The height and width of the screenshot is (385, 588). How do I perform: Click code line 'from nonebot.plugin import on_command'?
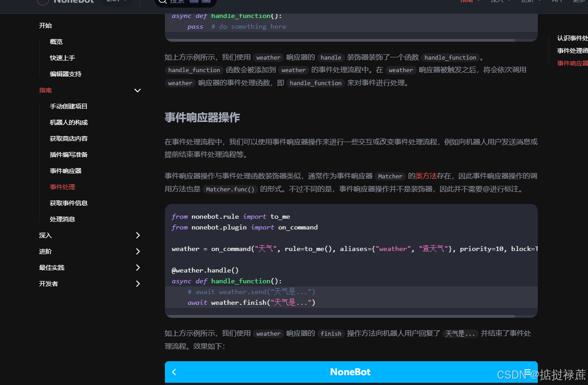point(245,227)
